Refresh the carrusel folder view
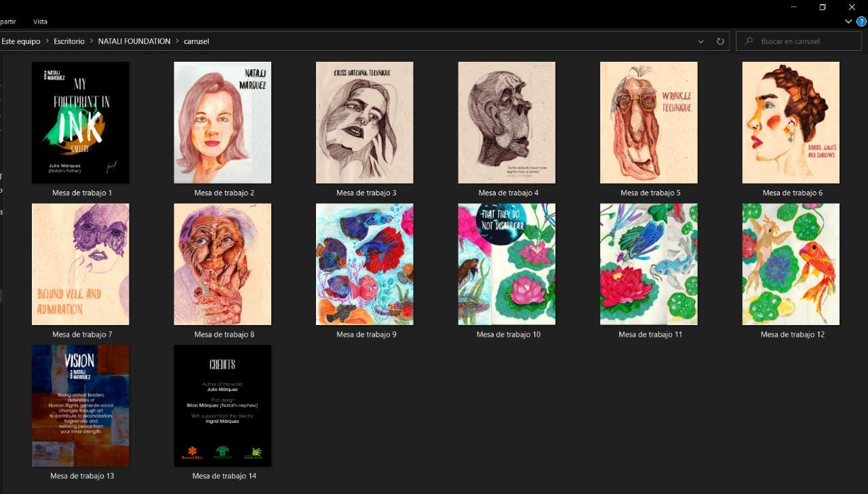 [x=720, y=41]
